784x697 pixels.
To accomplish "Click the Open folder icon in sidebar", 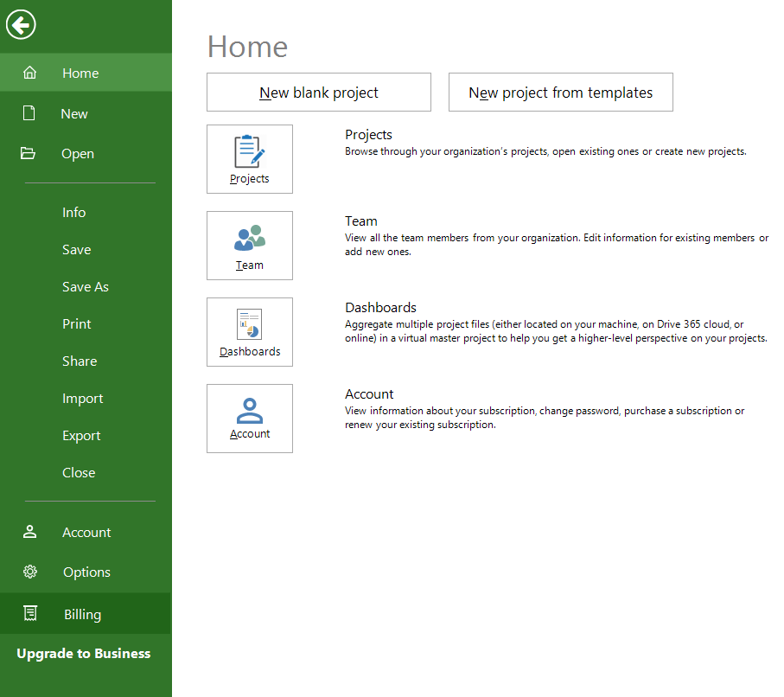I will coord(28,153).
